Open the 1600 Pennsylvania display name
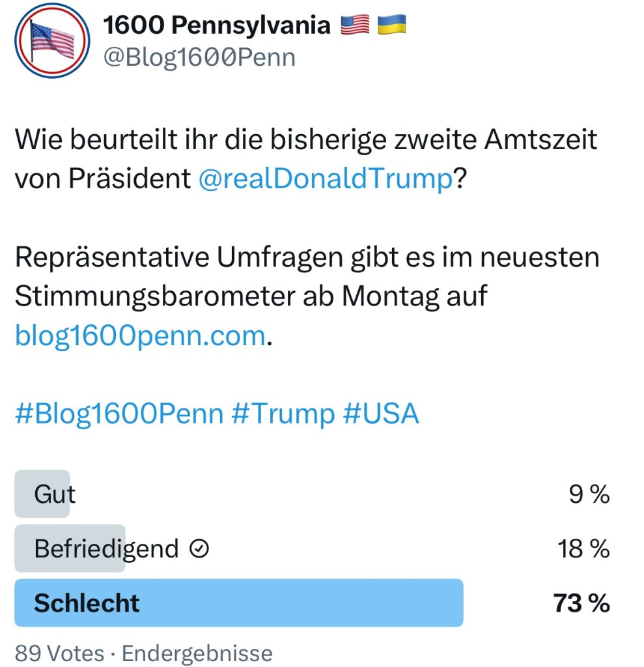 [217, 25]
